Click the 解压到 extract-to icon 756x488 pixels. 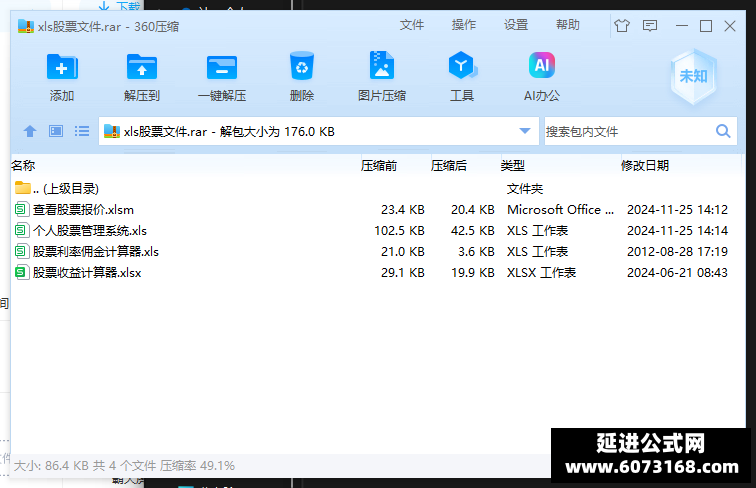(x=141, y=67)
